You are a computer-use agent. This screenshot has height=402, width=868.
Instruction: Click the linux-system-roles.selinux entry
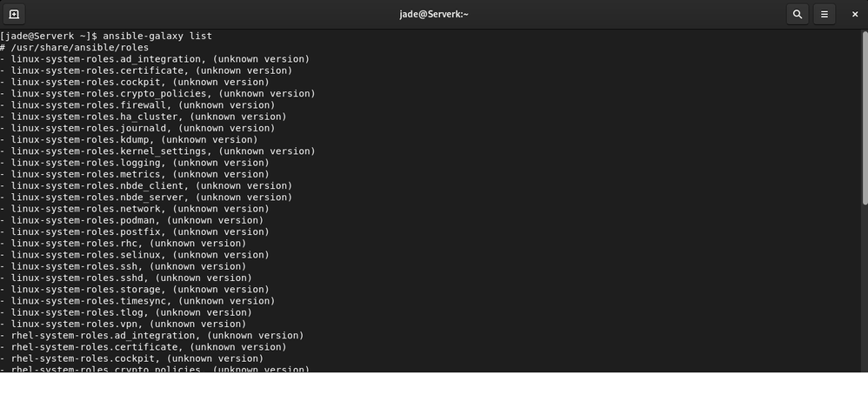coord(134,255)
